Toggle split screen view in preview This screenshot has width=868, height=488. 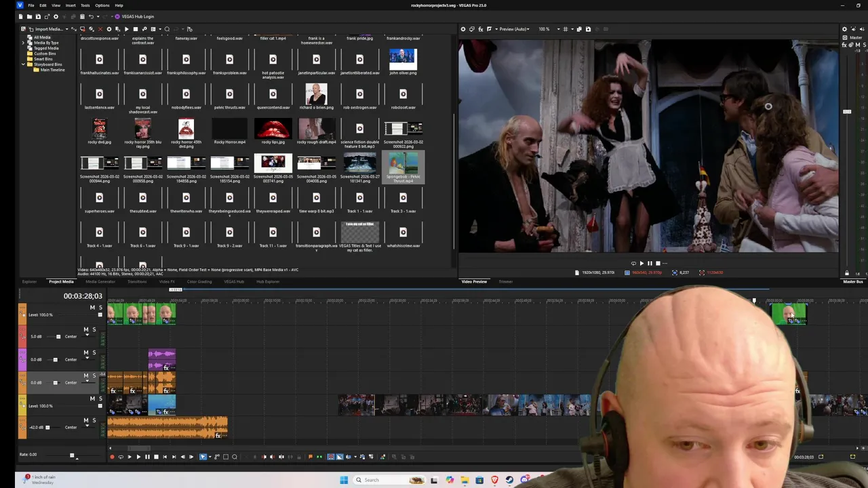490,29
